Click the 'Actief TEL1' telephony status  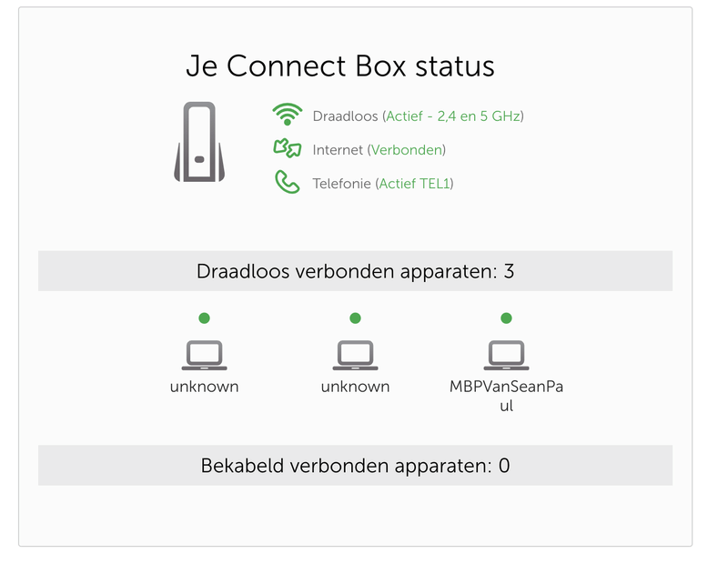416,184
